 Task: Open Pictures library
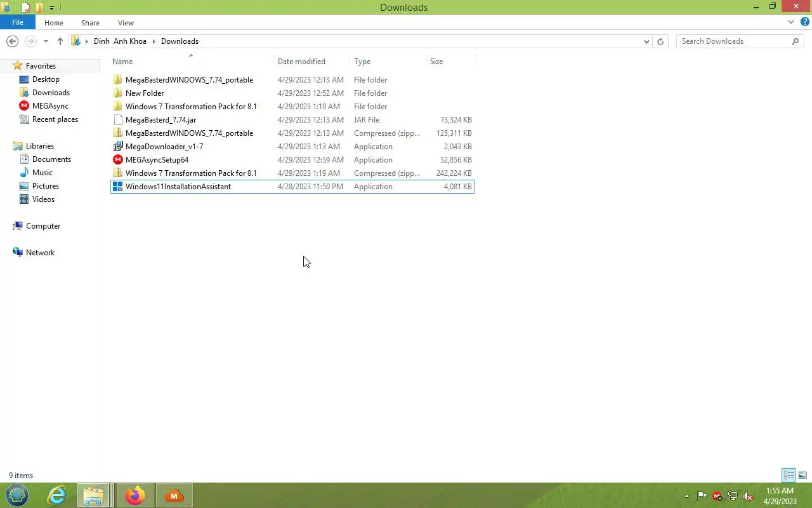click(x=46, y=186)
